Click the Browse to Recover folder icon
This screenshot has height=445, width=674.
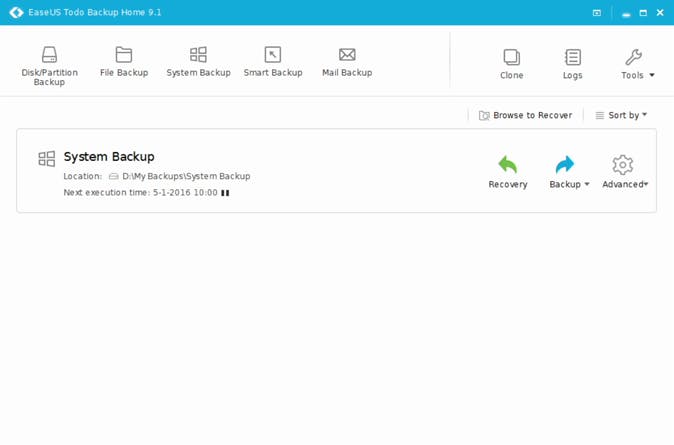click(484, 115)
